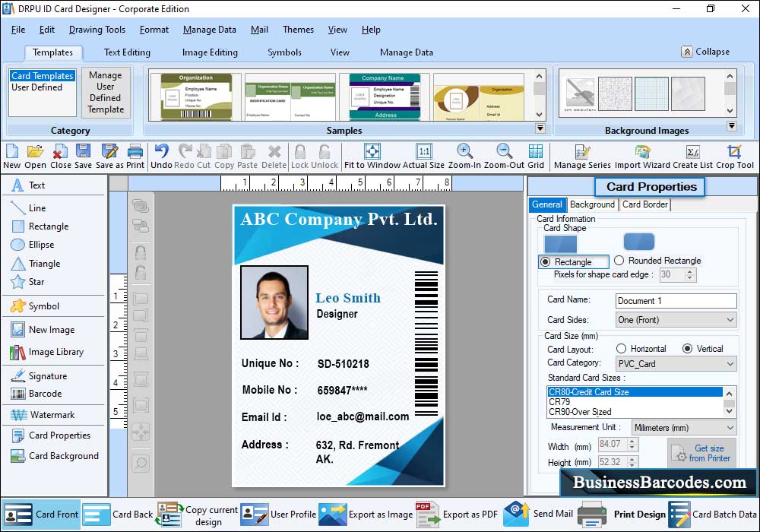Adjust Pixels for shape card edge stepper
Image resolution: width=760 pixels, height=532 pixels.
point(690,274)
